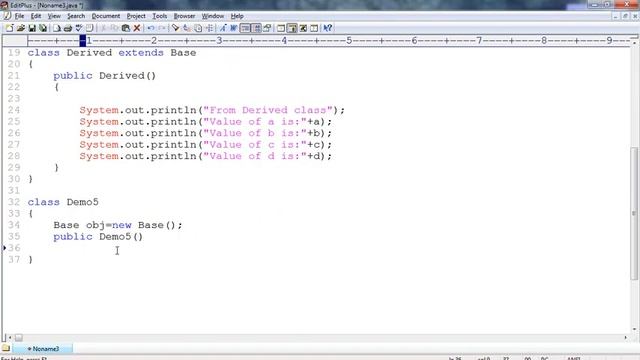The width and height of the screenshot is (640, 360).
Task: Click the horizontal scrollbar right arrow
Action: click(625, 338)
